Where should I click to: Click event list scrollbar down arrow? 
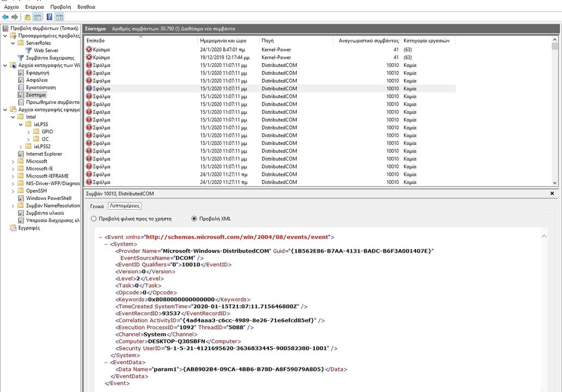point(555,183)
